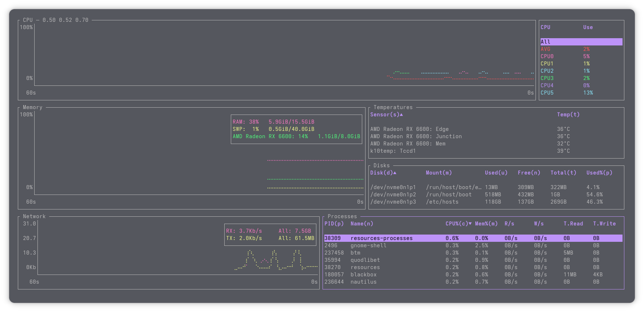Click the Mem%(m) column header
Image resolution: width=644 pixels, height=312 pixels.
(486, 224)
